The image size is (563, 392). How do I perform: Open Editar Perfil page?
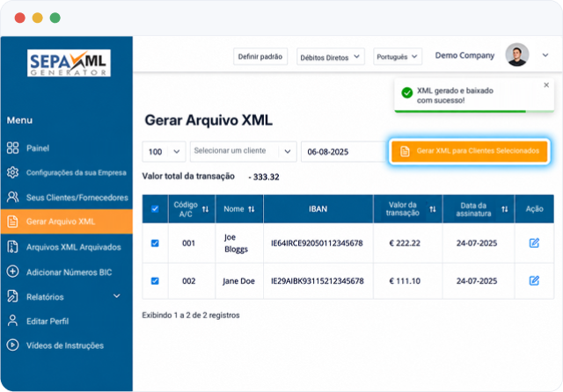[x=67, y=322]
